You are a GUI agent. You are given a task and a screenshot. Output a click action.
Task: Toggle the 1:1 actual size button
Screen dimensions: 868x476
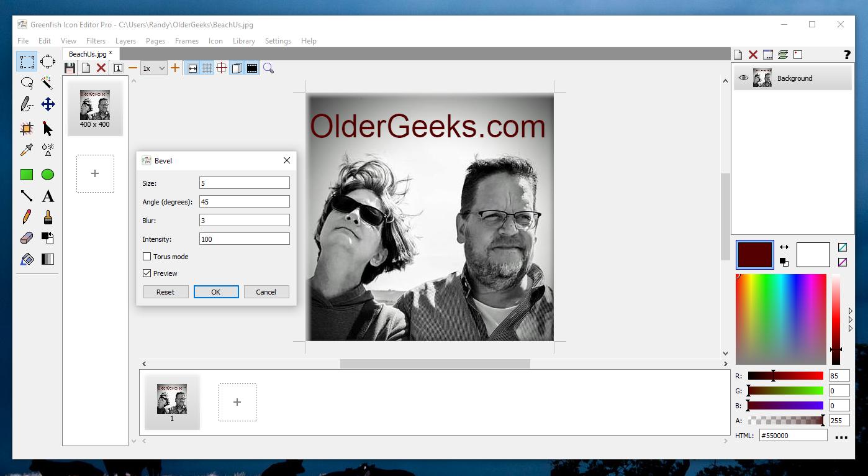118,68
